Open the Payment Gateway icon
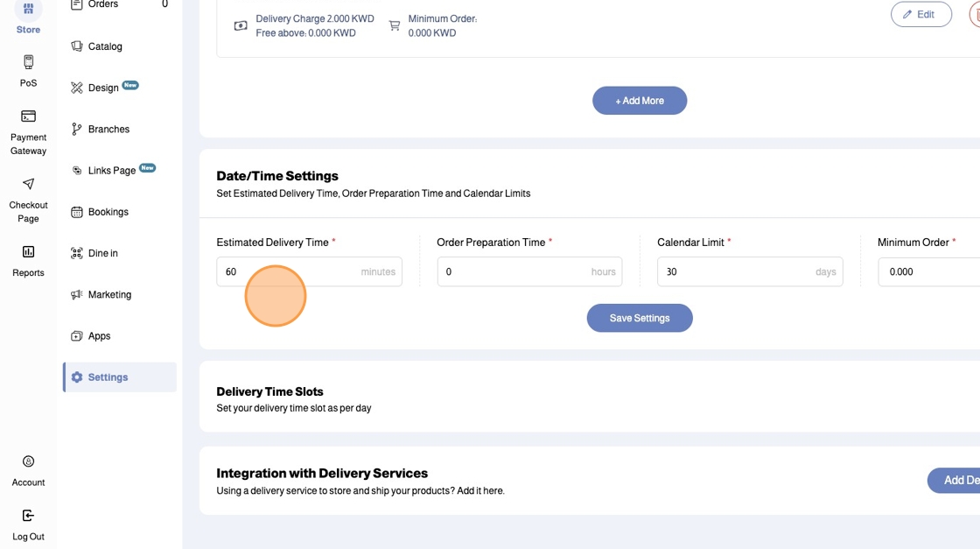Viewport: 980px width, 549px height. tap(28, 116)
